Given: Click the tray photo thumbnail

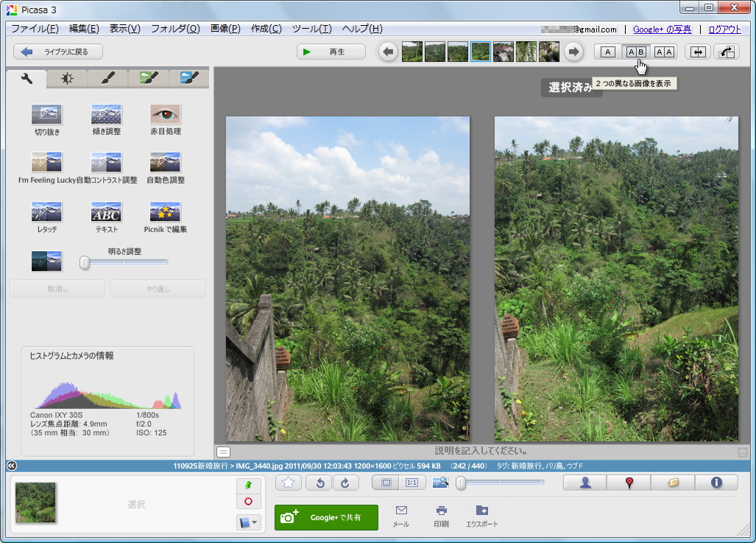Looking at the screenshot, I should click(x=35, y=502).
